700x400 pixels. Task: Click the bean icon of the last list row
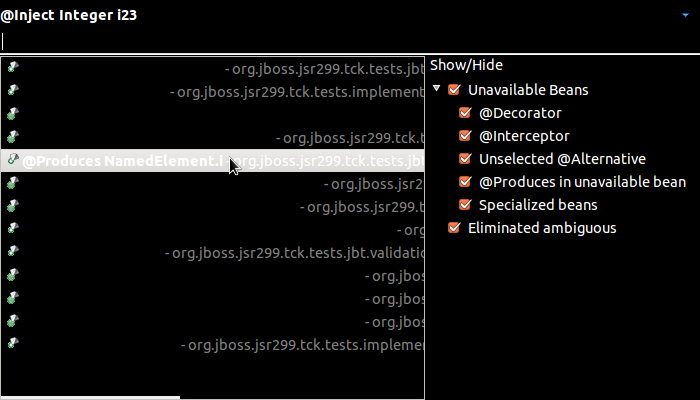[x=12, y=343]
